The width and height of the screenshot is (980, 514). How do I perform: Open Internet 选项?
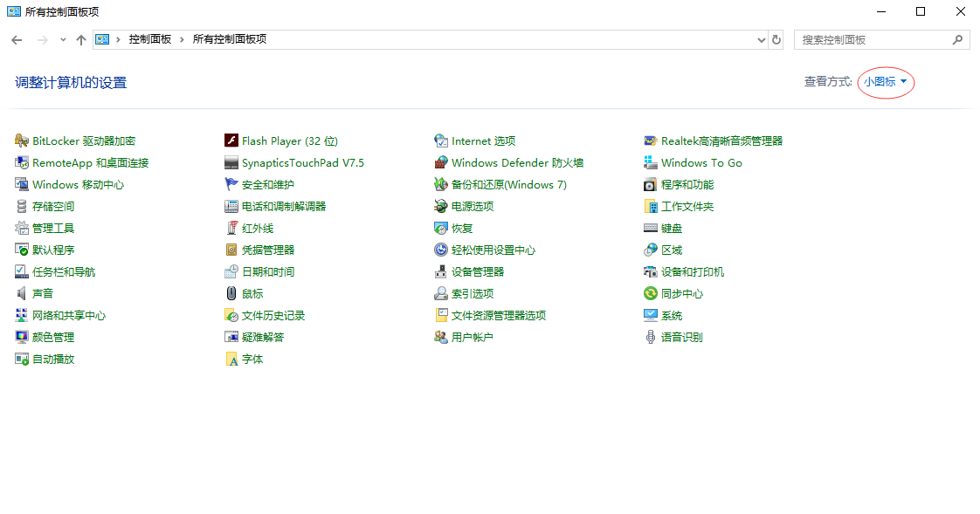pos(482,140)
